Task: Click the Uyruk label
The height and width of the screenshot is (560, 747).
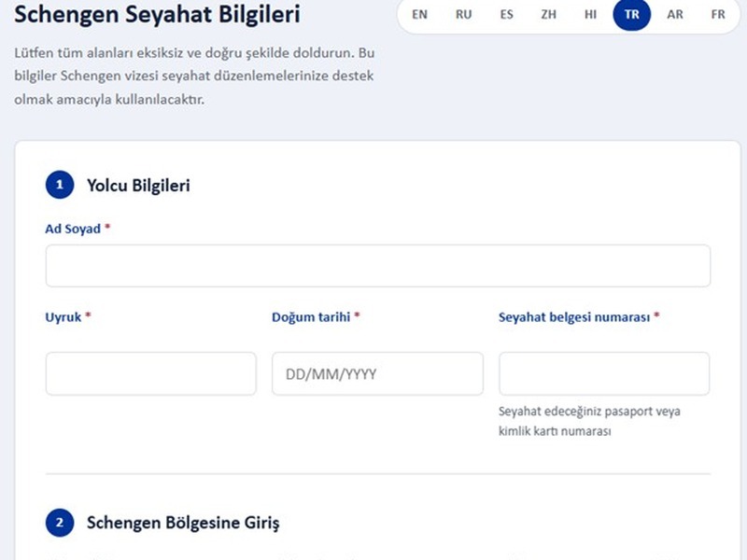Action: (63, 317)
